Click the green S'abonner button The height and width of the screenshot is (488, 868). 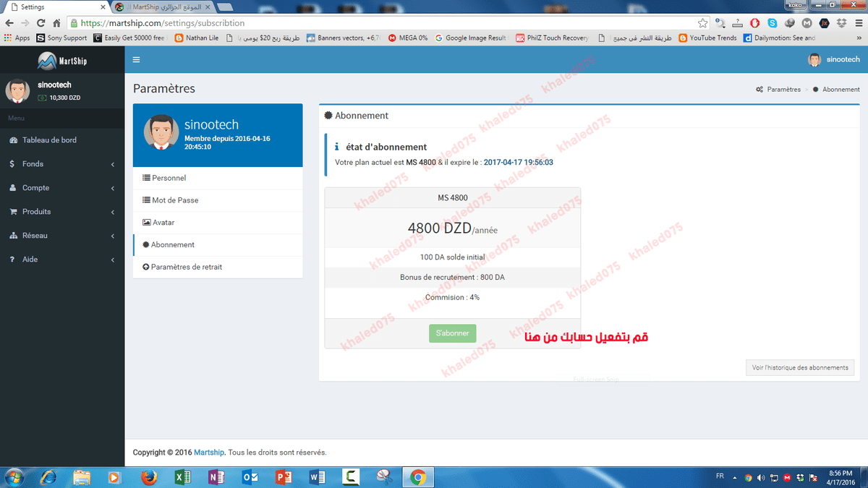[452, 333]
